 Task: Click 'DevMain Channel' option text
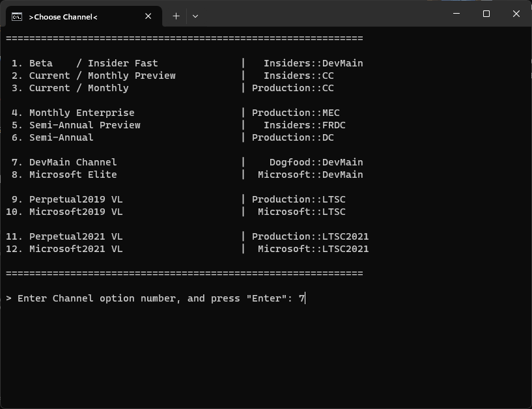73,162
